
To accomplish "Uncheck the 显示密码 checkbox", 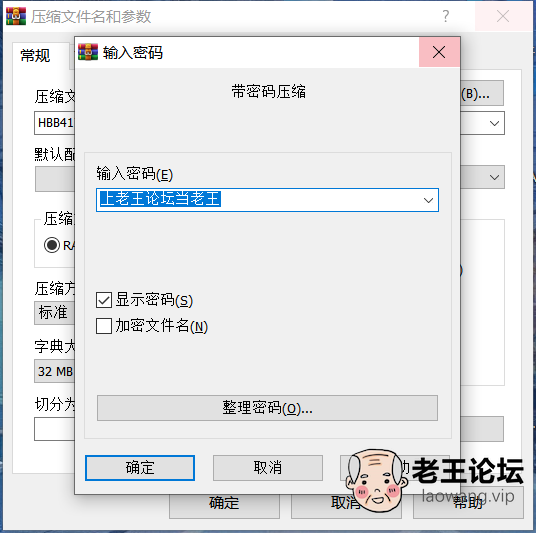I will (x=104, y=301).
